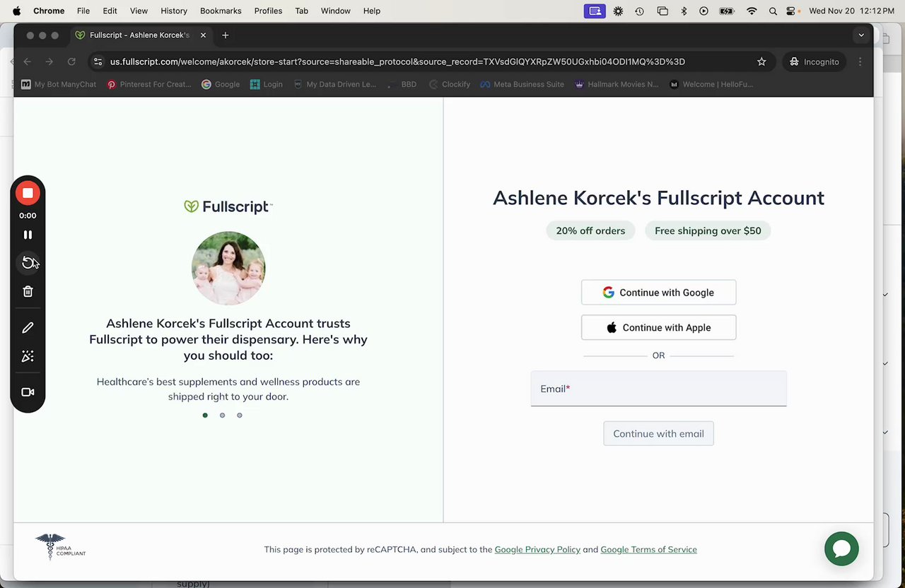Screen dimensions: 905x588
Task: Open the My Data Driven Le... bookmark
Action: click(x=334, y=84)
